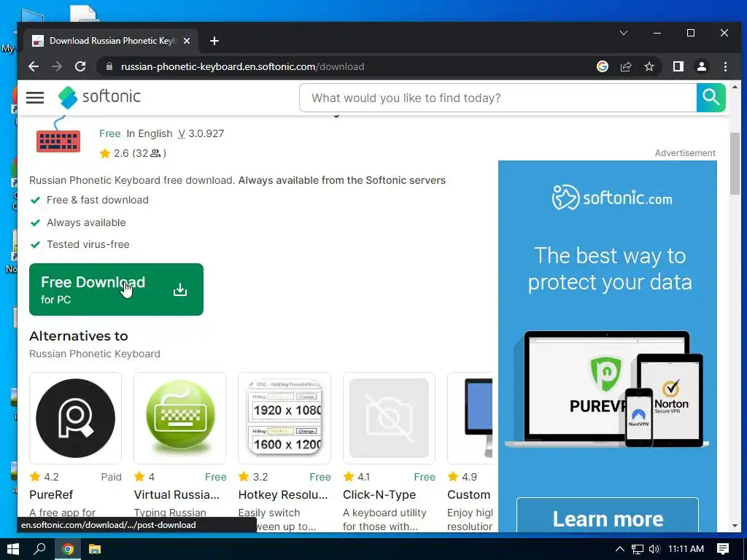The height and width of the screenshot is (560, 747).
Task: Click the address bar URL
Action: tap(242, 66)
